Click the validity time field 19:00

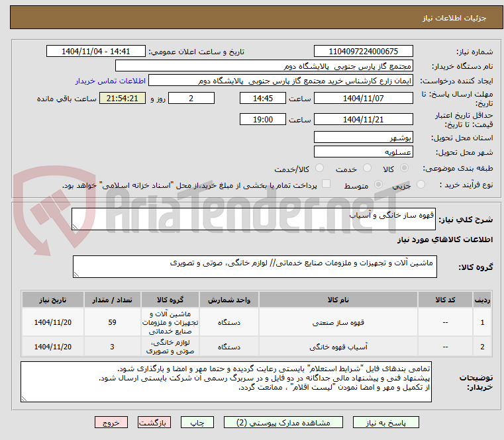263,120
